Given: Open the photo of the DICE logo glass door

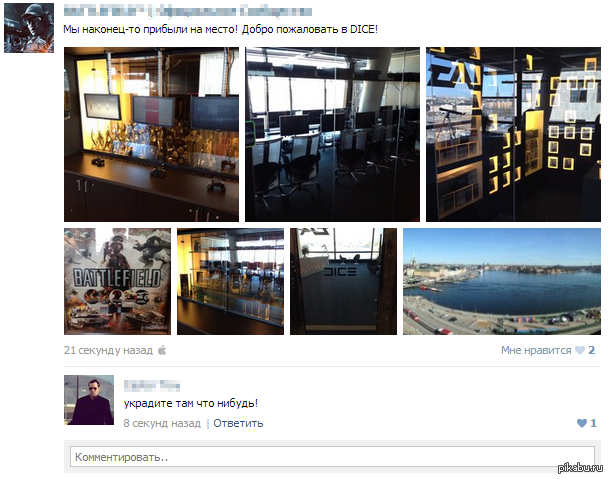Looking at the screenshot, I should [343, 281].
